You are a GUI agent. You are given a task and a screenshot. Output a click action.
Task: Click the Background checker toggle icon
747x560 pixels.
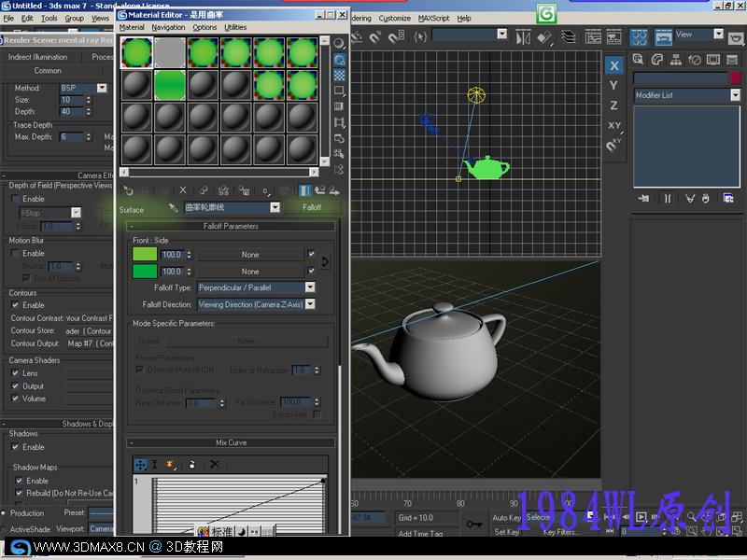339,75
